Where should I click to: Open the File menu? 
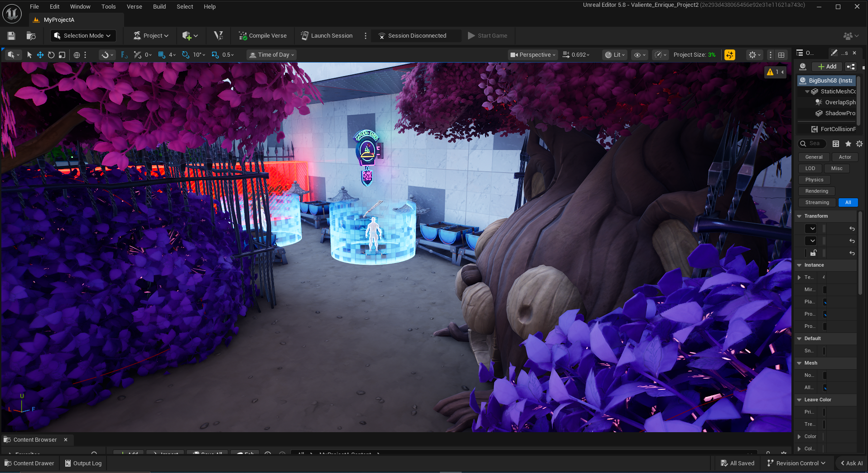coord(34,7)
